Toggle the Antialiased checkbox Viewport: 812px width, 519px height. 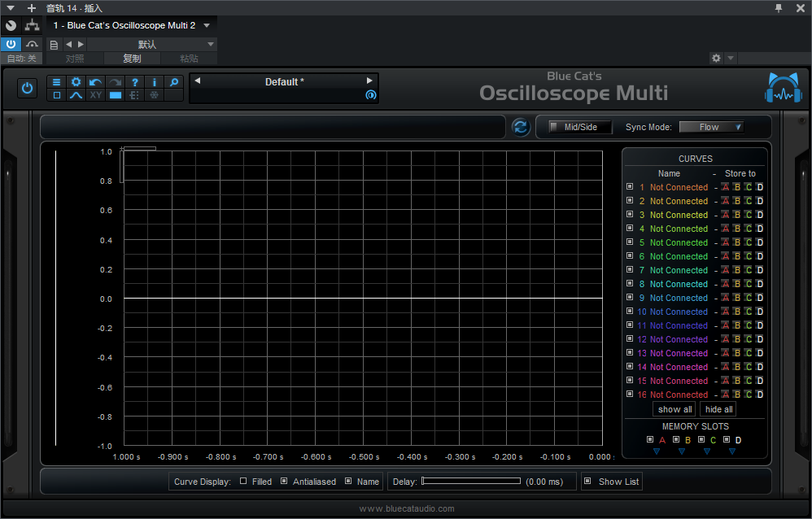pos(284,482)
